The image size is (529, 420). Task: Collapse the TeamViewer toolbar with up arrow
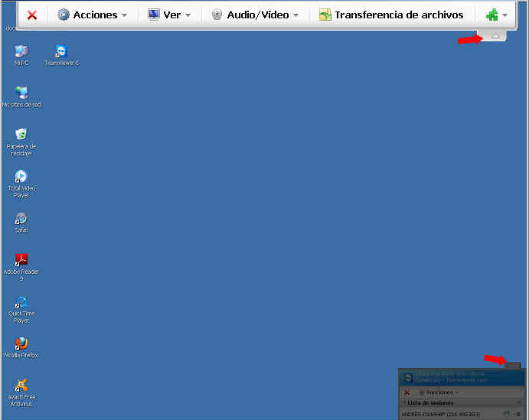coord(495,36)
